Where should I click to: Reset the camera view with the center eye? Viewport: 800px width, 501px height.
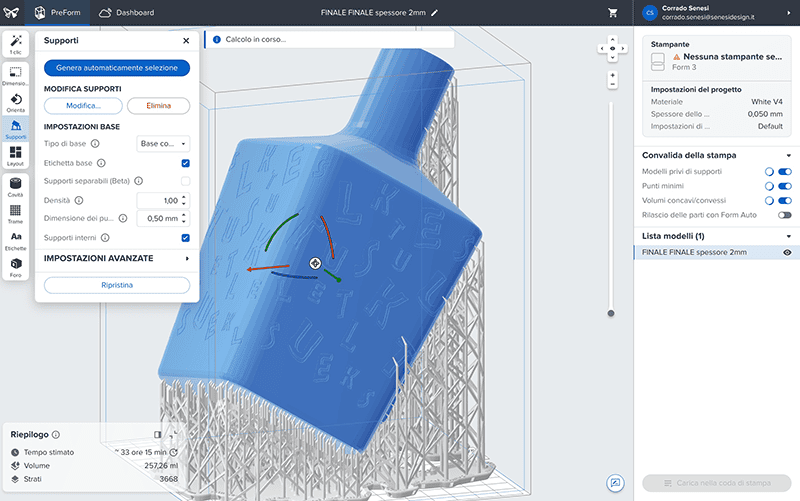click(612, 48)
